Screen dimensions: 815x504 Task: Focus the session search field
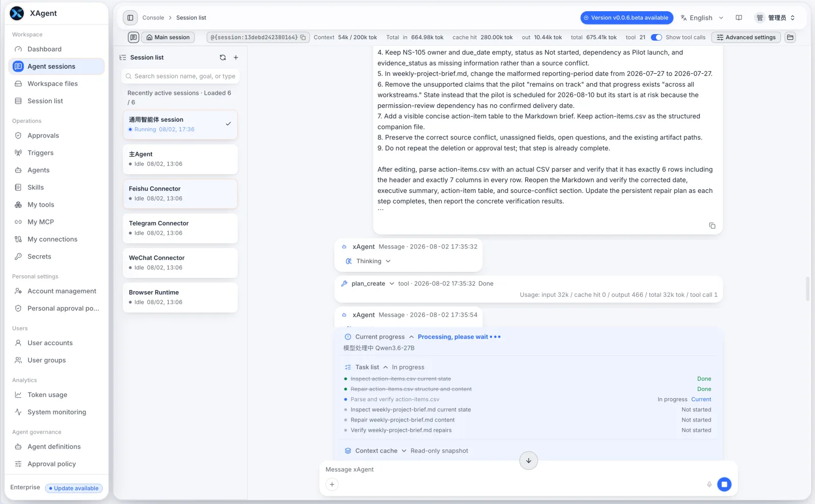pyautogui.click(x=180, y=76)
